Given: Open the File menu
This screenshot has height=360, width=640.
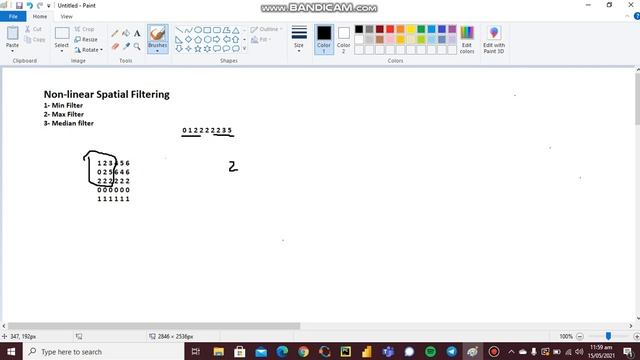Looking at the screenshot, I should tap(13, 16).
